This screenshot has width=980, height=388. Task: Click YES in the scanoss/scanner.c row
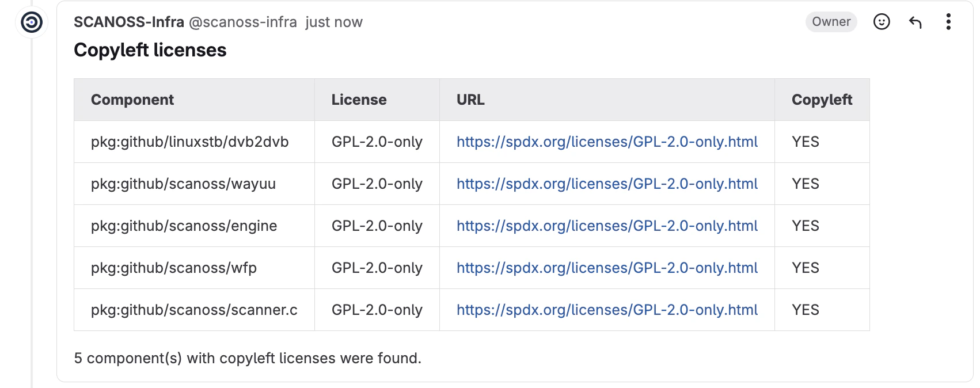pyautogui.click(x=805, y=310)
